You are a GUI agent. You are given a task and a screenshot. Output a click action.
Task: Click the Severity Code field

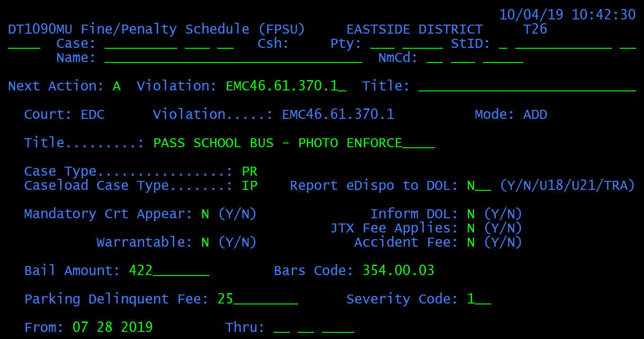[x=479, y=299]
